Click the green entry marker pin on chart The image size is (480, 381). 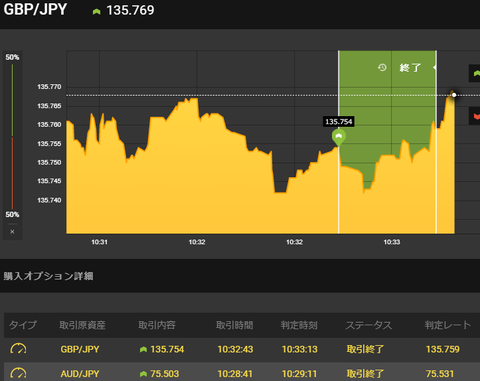(339, 138)
